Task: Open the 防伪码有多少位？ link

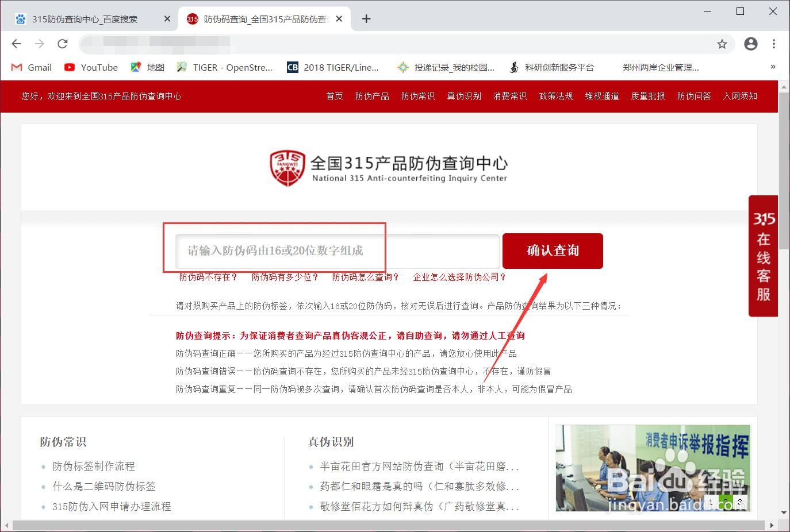Action: [x=285, y=277]
